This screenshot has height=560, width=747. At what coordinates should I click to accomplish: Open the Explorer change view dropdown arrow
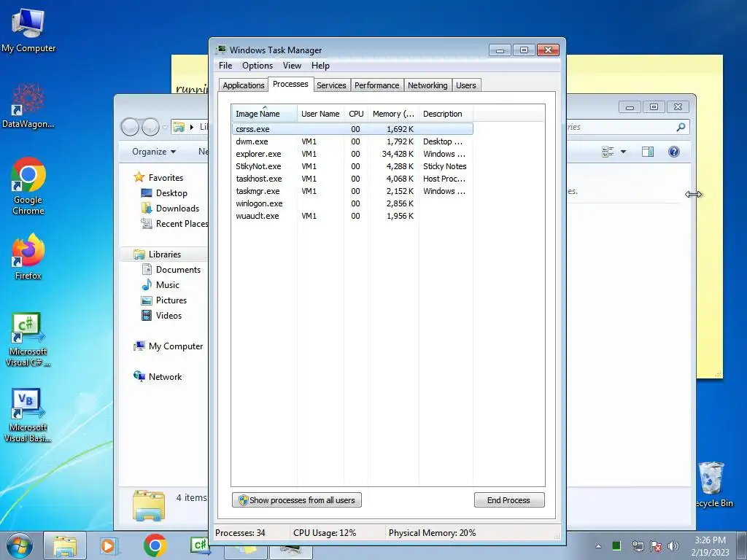tap(623, 152)
